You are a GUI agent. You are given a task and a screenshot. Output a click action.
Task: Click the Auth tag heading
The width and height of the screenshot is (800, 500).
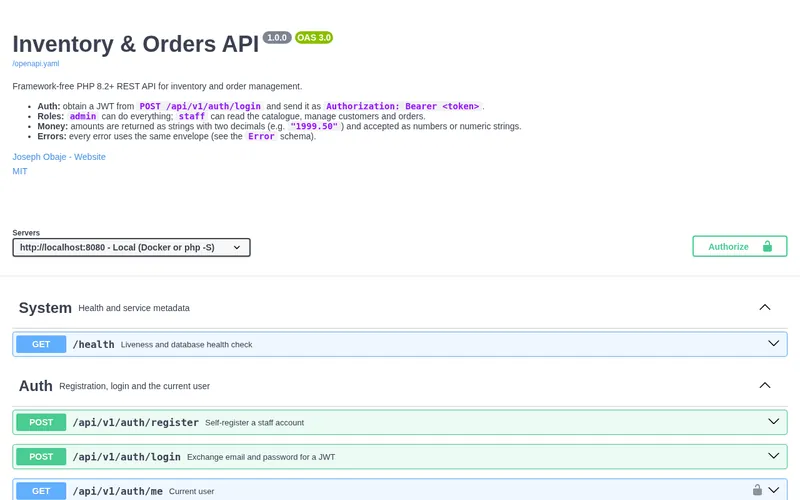click(x=36, y=386)
